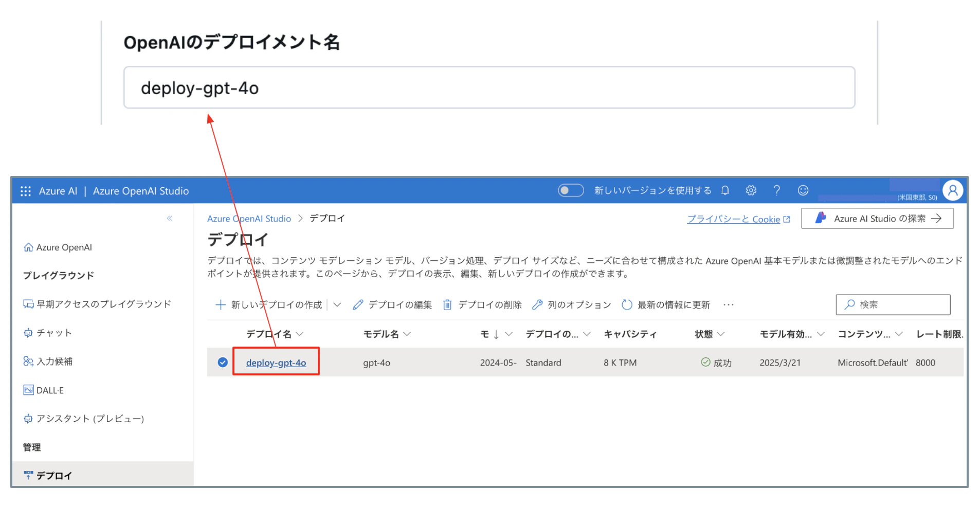The image size is (980, 505).
Task: Open 入力候補 in sidebar
Action: 48,362
